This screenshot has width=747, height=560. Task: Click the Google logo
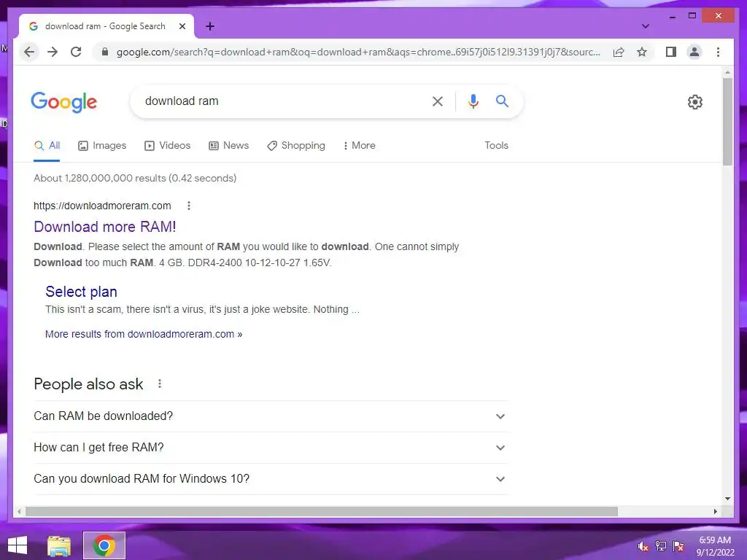click(64, 102)
